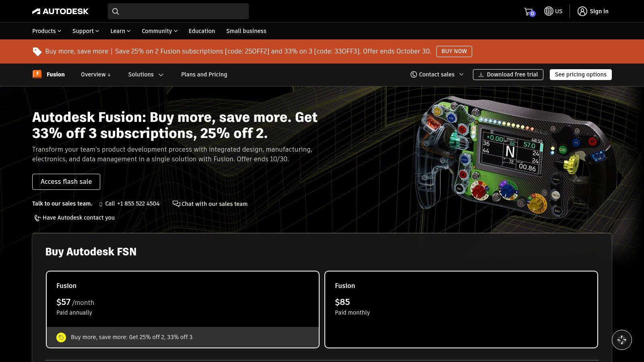Screen dimensions: 644x362
Task: Click the Sign in user icon
Action: (582, 11)
